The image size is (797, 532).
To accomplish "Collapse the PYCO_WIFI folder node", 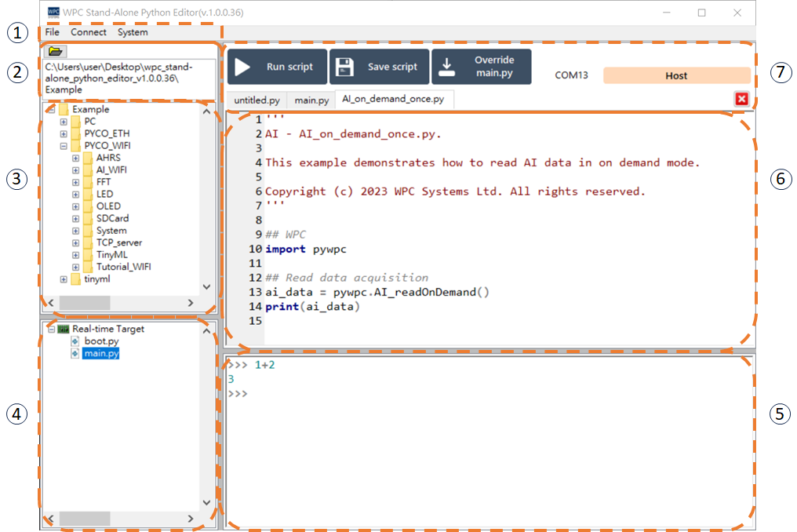I will tap(64, 146).
